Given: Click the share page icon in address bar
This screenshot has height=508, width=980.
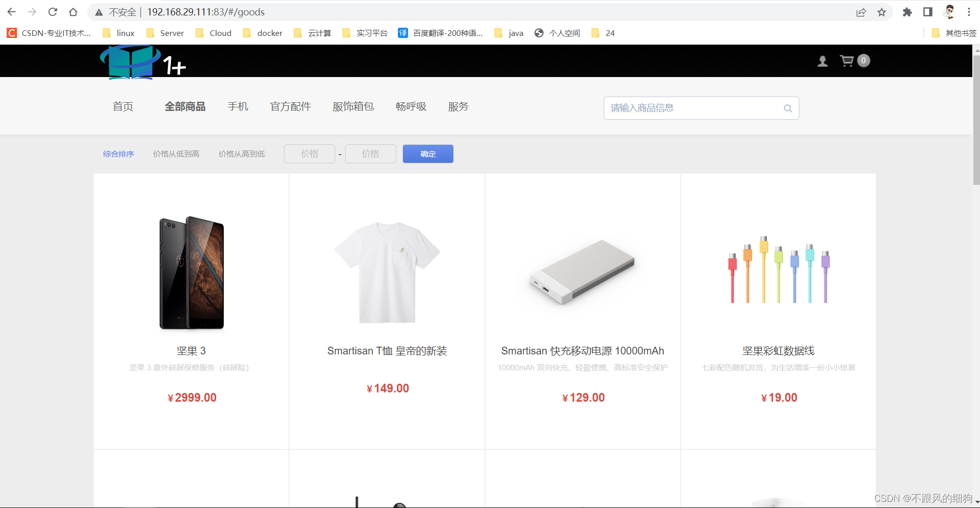Looking at the screenshot, I should pyautogui.click(x=861, y=12).
